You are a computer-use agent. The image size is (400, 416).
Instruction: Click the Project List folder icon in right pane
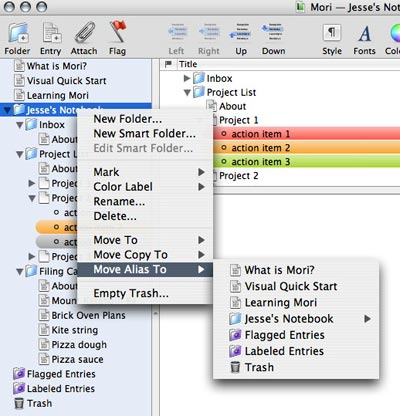(x=199, y=92)
